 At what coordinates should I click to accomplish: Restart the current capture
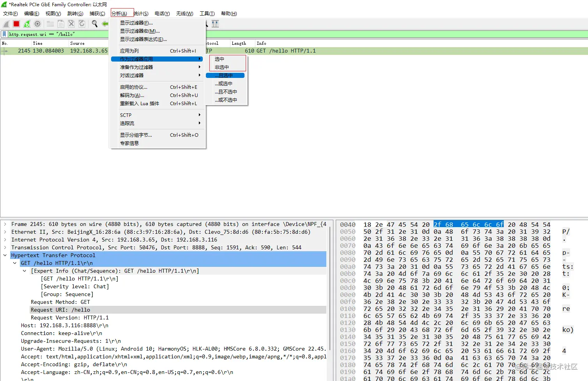tap(27, 24)
